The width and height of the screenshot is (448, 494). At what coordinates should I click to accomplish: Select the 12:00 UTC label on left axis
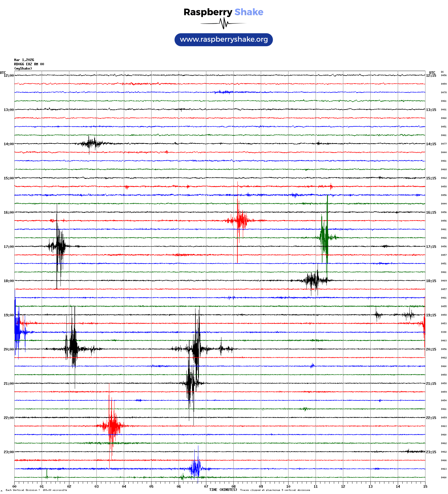coord(9,76)
